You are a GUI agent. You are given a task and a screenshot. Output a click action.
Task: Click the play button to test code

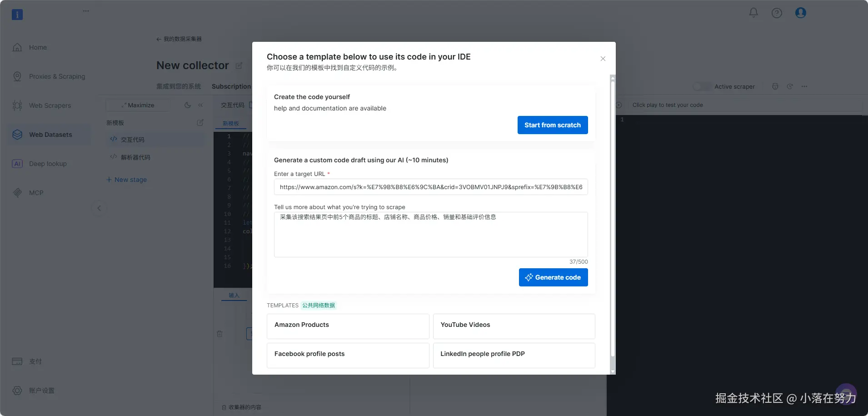(x=619, y=105)
